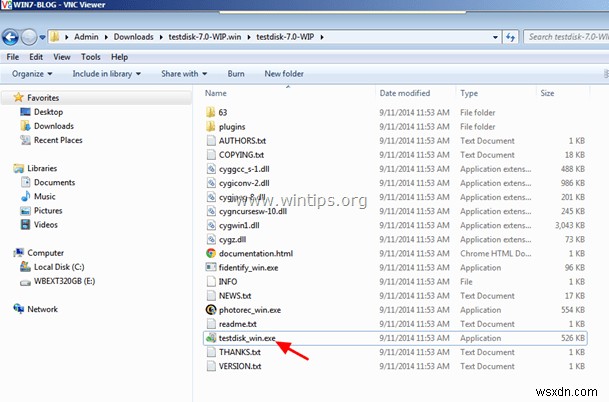Select the Favorites star icon in sidebar

point(18,97)
